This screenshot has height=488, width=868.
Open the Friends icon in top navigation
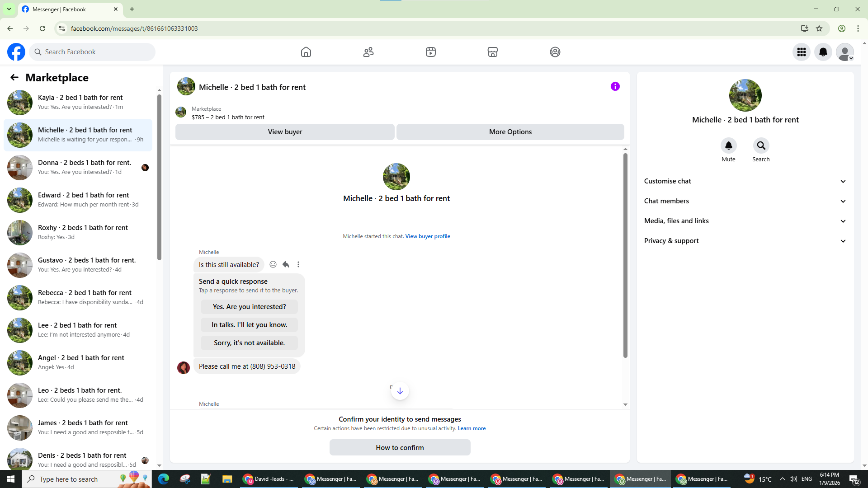click(368, 52)
